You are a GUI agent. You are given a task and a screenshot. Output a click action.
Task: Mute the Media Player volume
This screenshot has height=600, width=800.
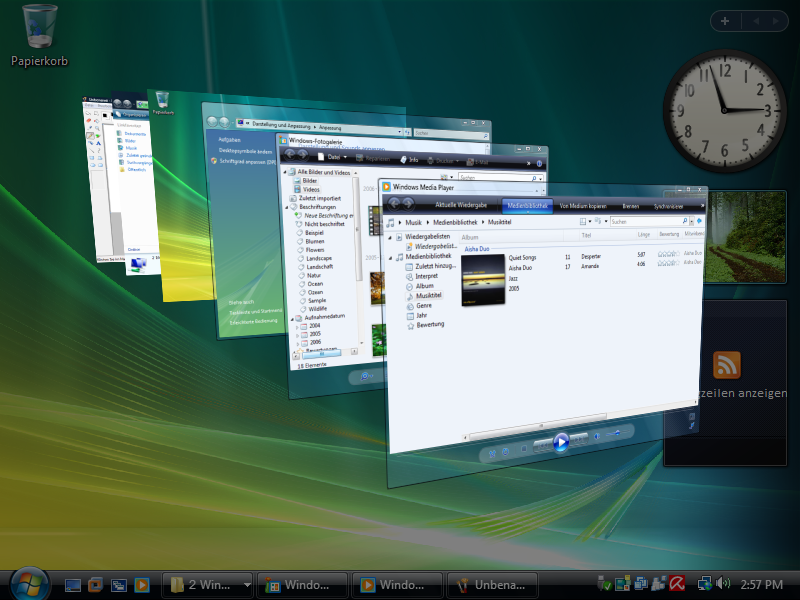[x=599, y=437]
